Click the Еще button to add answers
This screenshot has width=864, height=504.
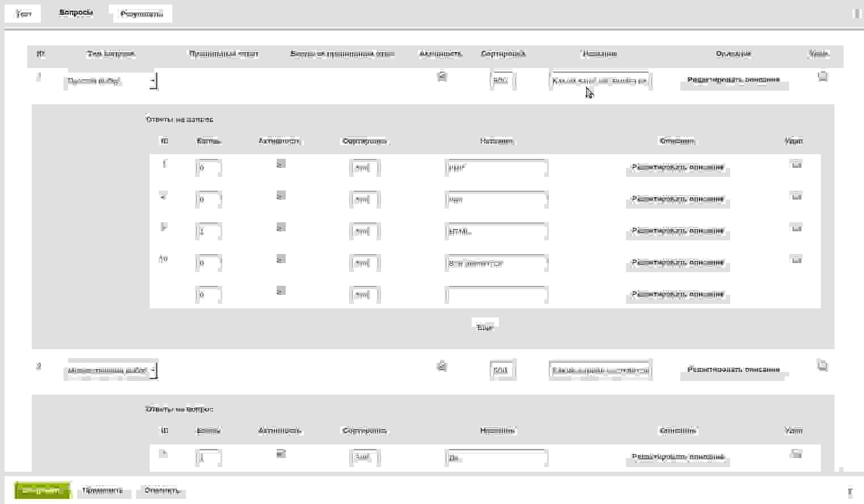pos(485,327)
